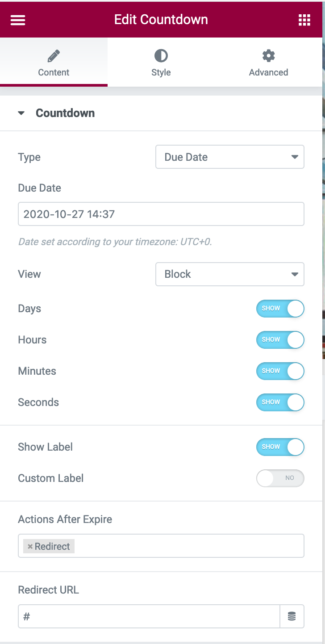Collapse the Countdown section
Image resolution: width=325 pixels, height=644 pixels.
coord(21,113)
